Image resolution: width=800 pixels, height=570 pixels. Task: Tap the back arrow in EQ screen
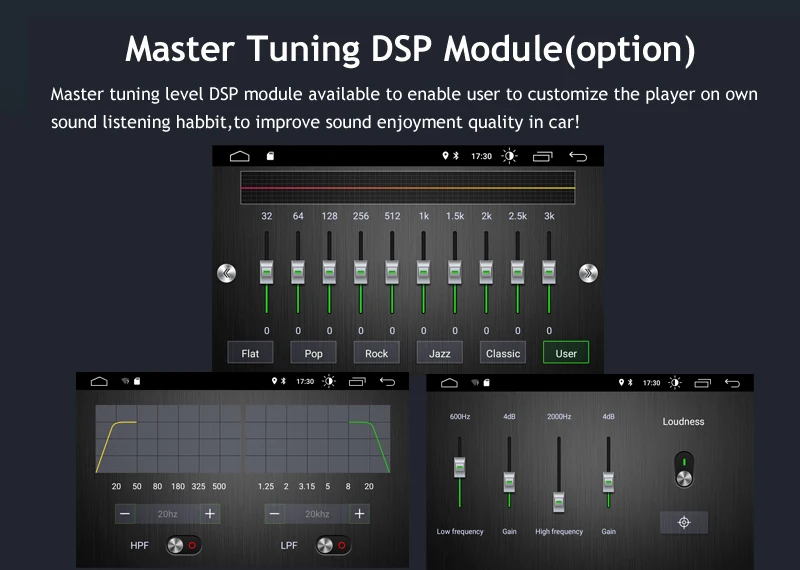578,156
